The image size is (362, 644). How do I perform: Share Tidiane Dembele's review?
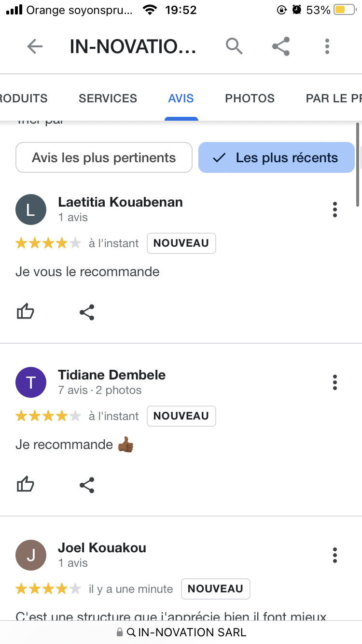(87, 485)
